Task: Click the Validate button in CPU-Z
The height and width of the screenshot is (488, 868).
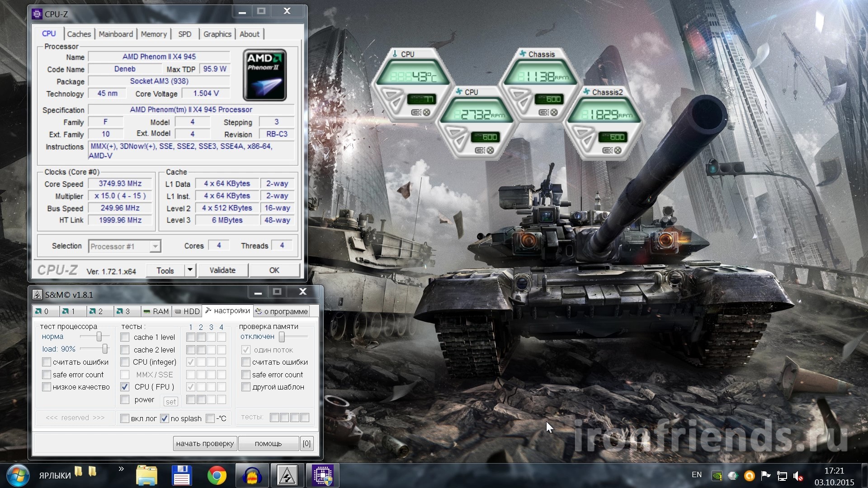Action: (222, 270)
